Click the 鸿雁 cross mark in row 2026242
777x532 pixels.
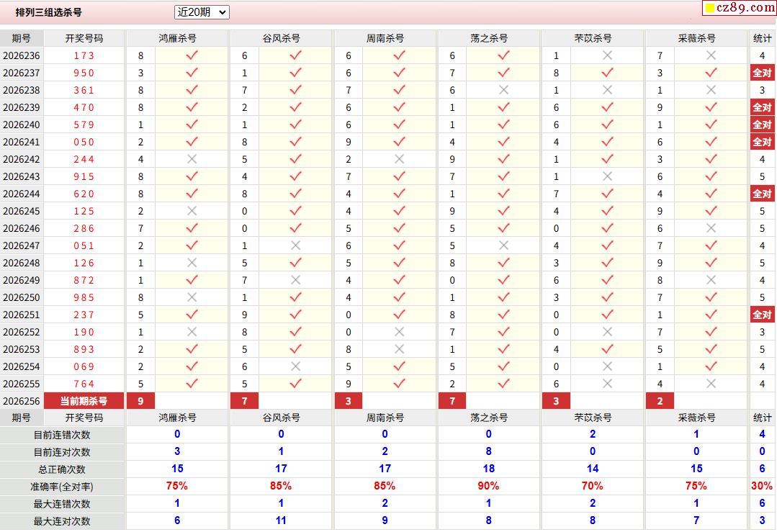(x=192, y=159)
